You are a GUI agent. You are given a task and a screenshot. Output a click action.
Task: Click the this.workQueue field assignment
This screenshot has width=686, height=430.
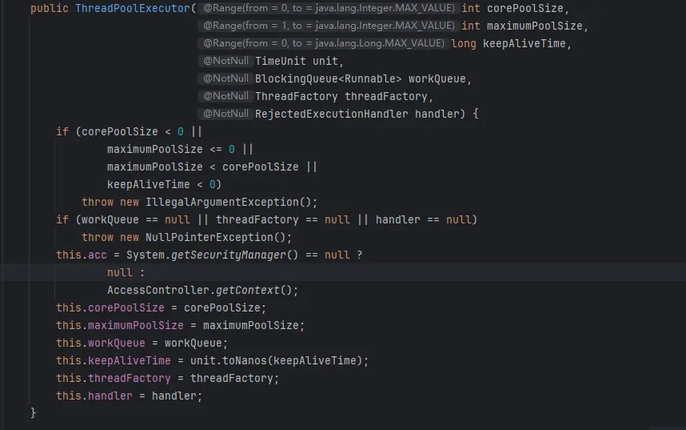pyautogui.click(x=101, y=343)
